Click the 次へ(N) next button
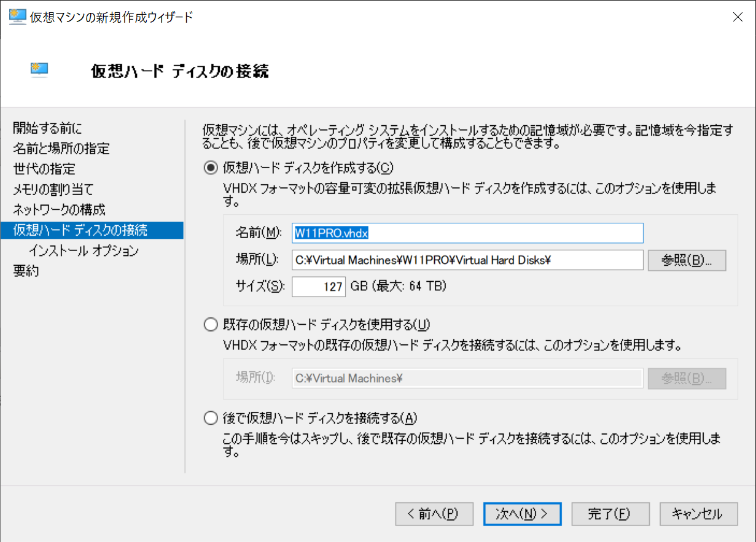Screen dimensions: 756x542 pyautogui.click(x=522, y=514)
